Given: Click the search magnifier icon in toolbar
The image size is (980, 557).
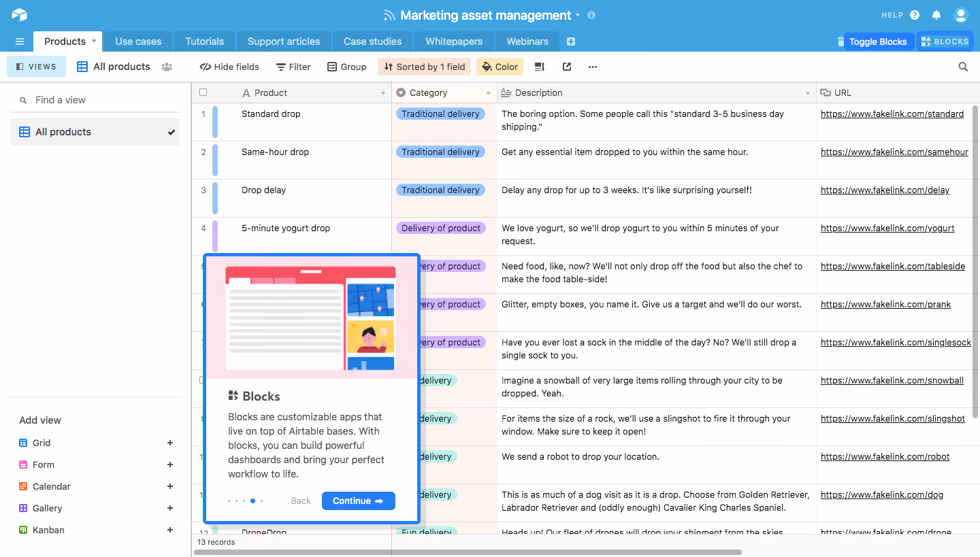Looking at the screenshot, I should click(x=963, y=67).
